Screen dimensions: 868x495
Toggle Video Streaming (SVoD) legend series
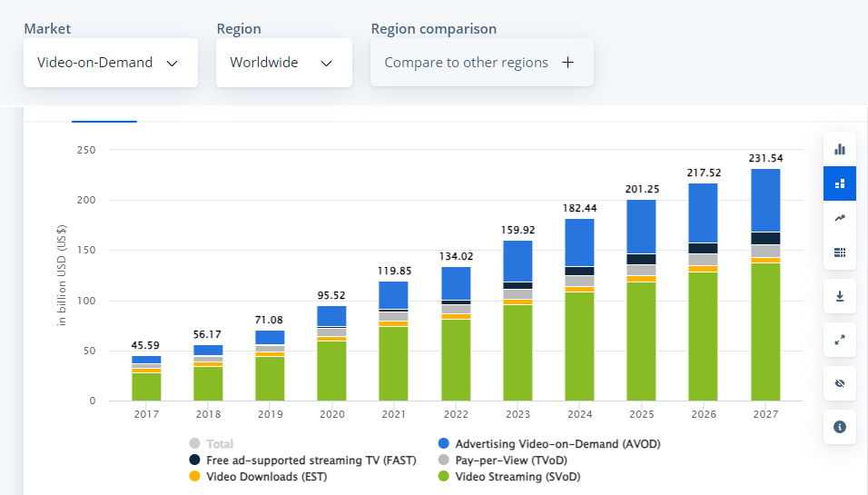click(509, 476)
